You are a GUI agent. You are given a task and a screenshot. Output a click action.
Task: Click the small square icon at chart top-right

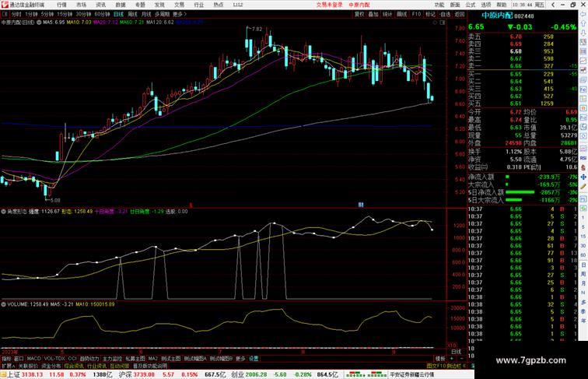point(443,23)
